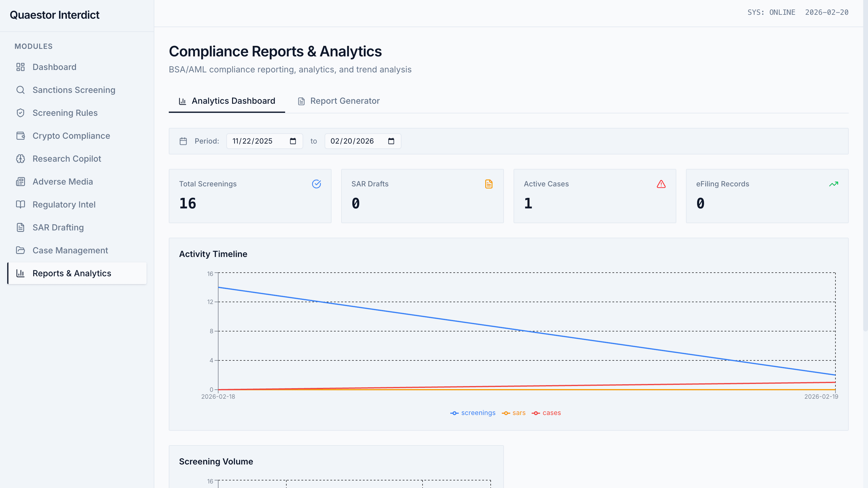Open start date calendar picker
868x488 pixels.
point(293,141)
